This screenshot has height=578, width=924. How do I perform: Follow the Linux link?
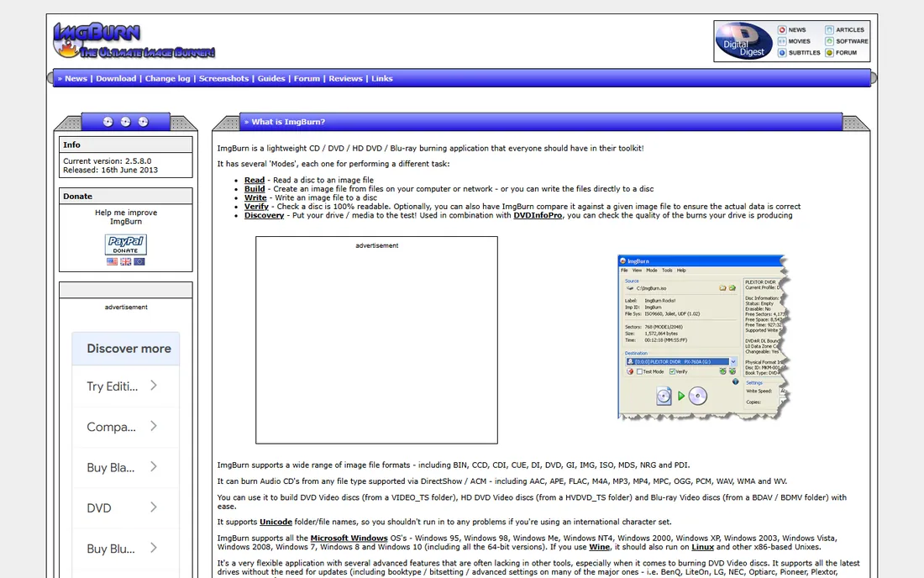tap(702, 547)
